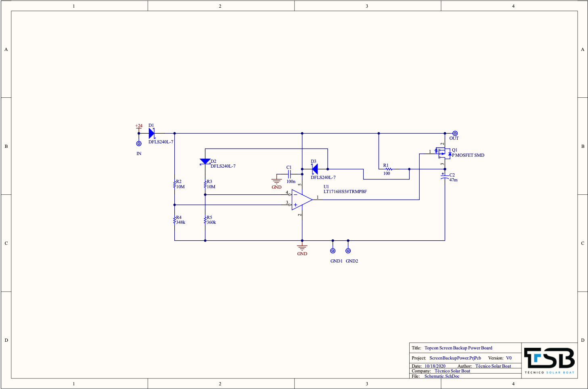The width and height of the screenshot is (588, 389).
Task: Click the U1 designator label
Action: tap(326, 187)
